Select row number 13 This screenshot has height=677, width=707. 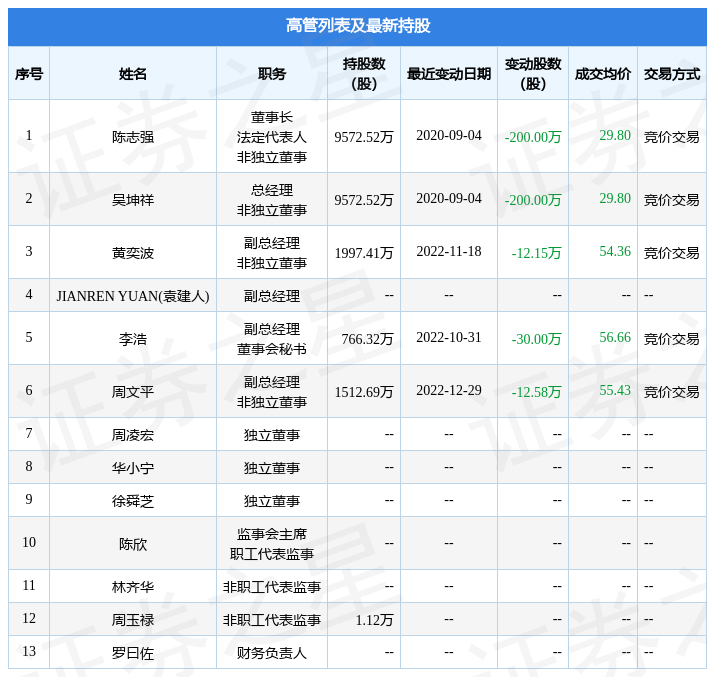(29, 651)
